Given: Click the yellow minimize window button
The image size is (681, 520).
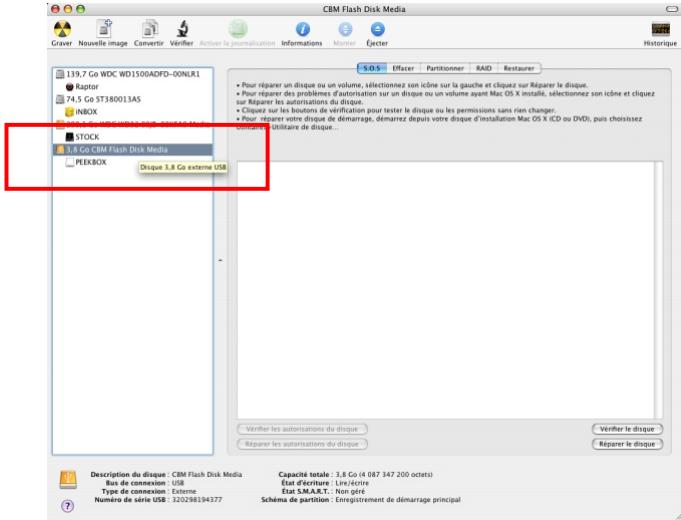Looking at the screenshot, I should [68, 9].
